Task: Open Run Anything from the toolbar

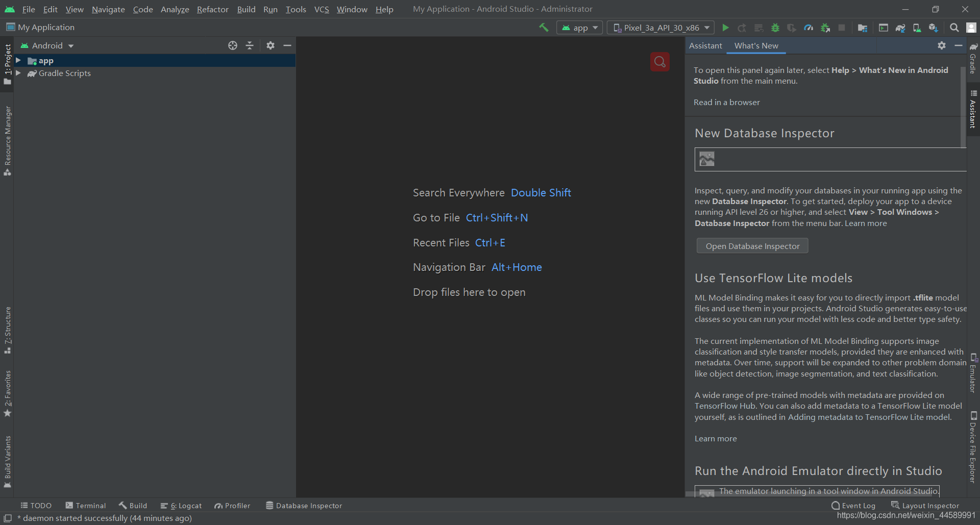Action: click(x=884, y=28)
